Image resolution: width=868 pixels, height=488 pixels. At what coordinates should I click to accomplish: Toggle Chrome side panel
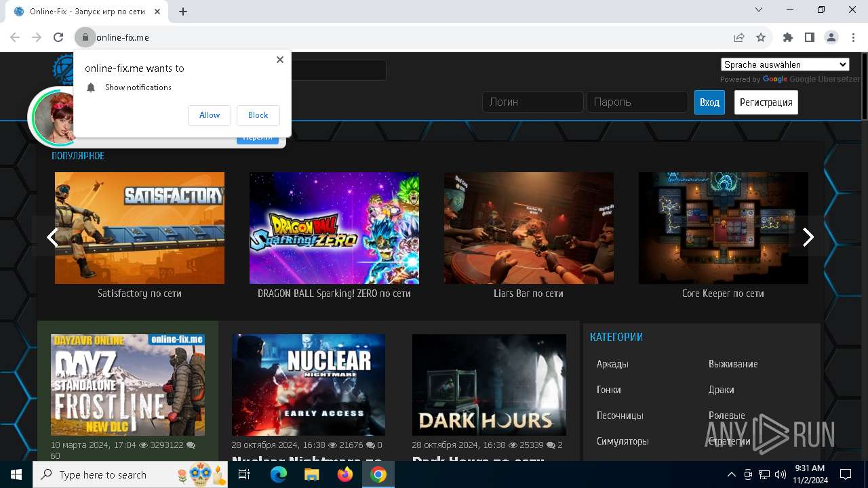click(810, 37)
